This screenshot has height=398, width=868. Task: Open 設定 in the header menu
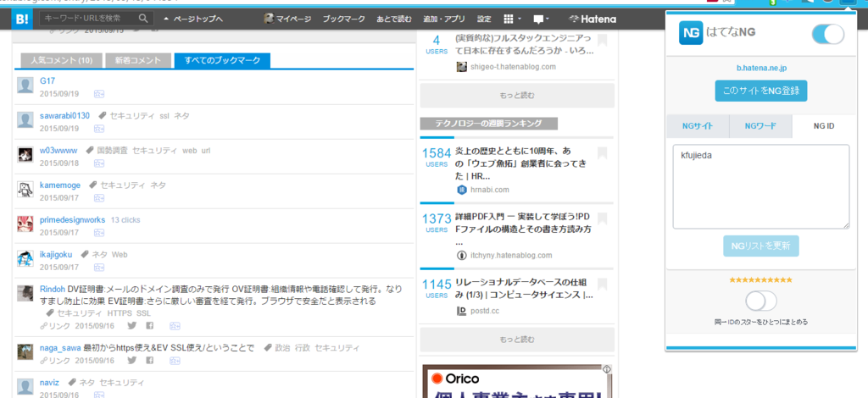pos(484,19)
